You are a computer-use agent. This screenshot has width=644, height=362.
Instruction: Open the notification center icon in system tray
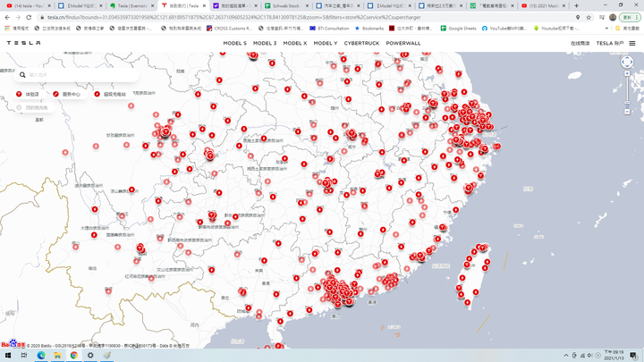[x=633, y=356]
